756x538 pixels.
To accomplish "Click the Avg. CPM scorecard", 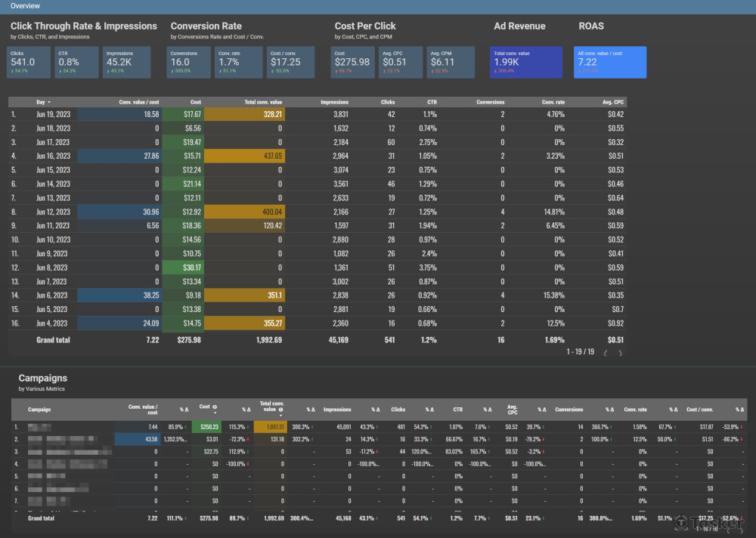I will pyautogui.click(x=450, y=62).
